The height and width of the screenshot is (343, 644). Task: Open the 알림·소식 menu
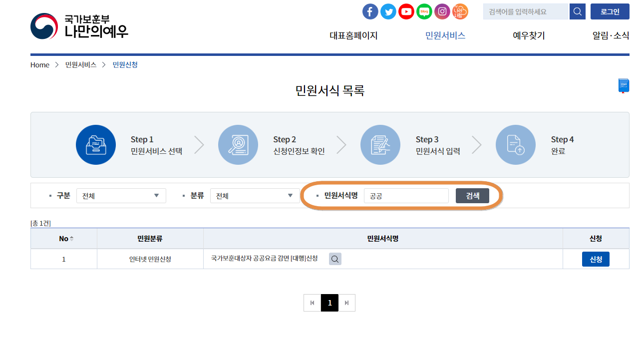tap(610, 35)
